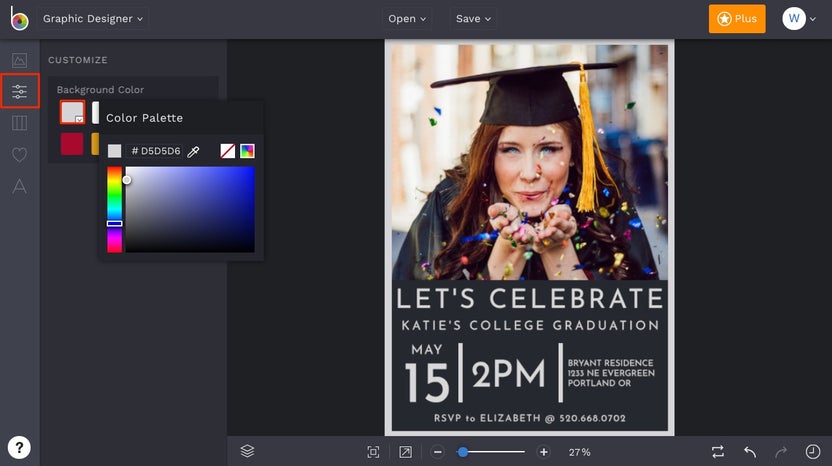Click the fit to screen icon
The height and width of the screenshot is (466, 832).
click(373, 452)
